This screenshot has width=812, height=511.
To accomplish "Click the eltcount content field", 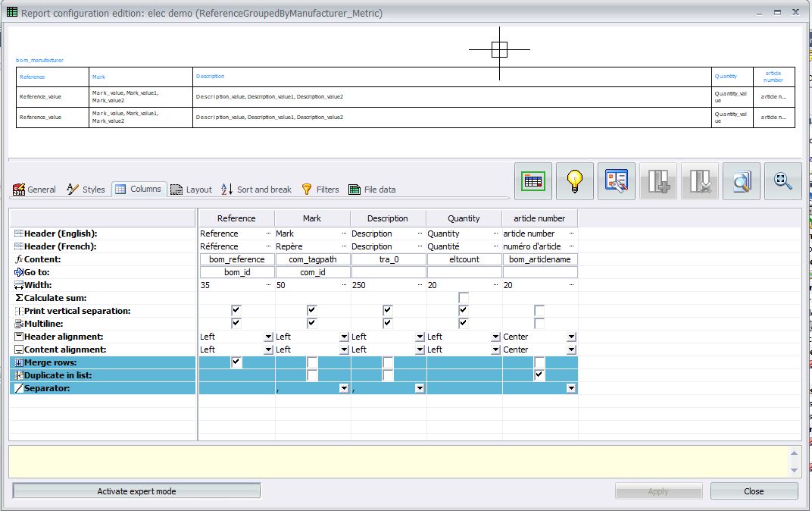I will [464, 259].
